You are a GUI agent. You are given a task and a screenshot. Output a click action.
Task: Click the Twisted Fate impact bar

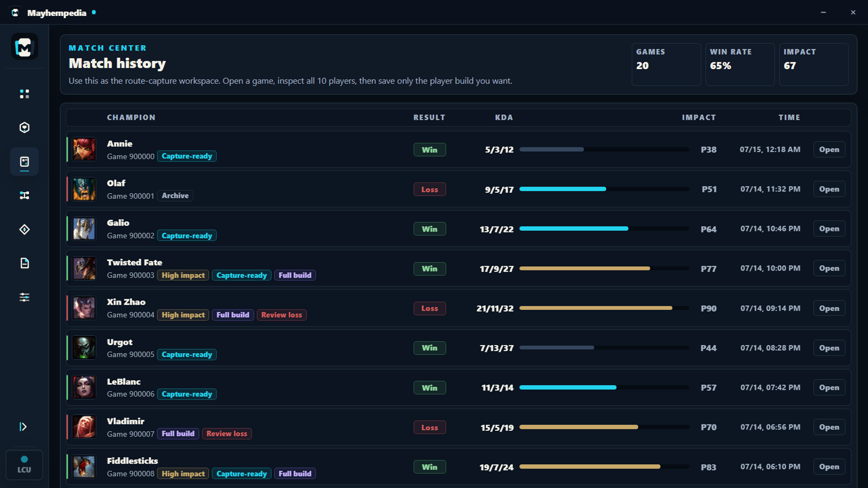click(604, 268)
